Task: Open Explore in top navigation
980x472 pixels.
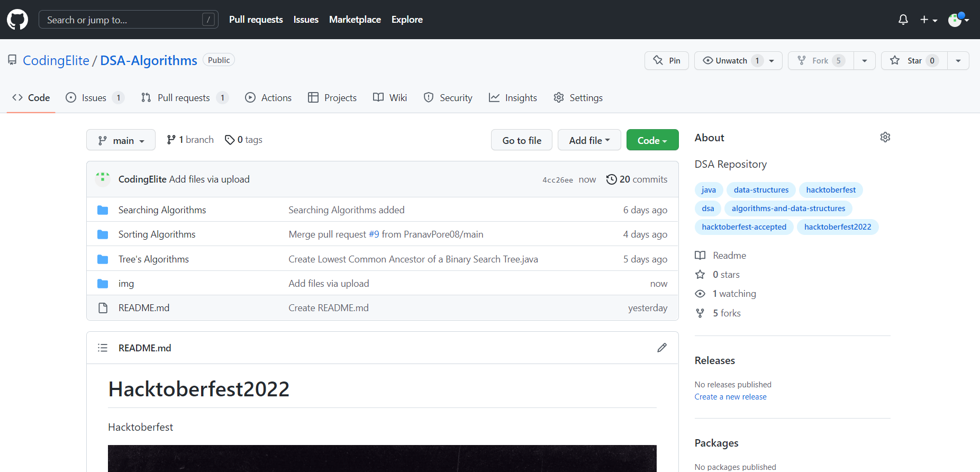Action: [407, 20]
